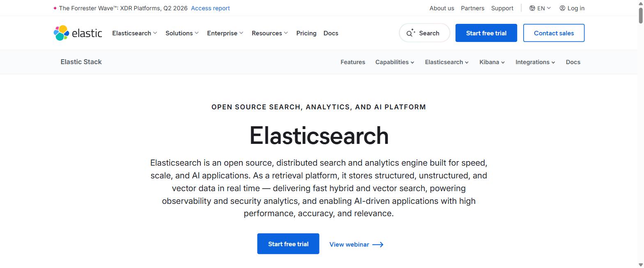644x268 pixels.
Task: Click the pink star beside Forrester Wave
Action: pos(55,8)
